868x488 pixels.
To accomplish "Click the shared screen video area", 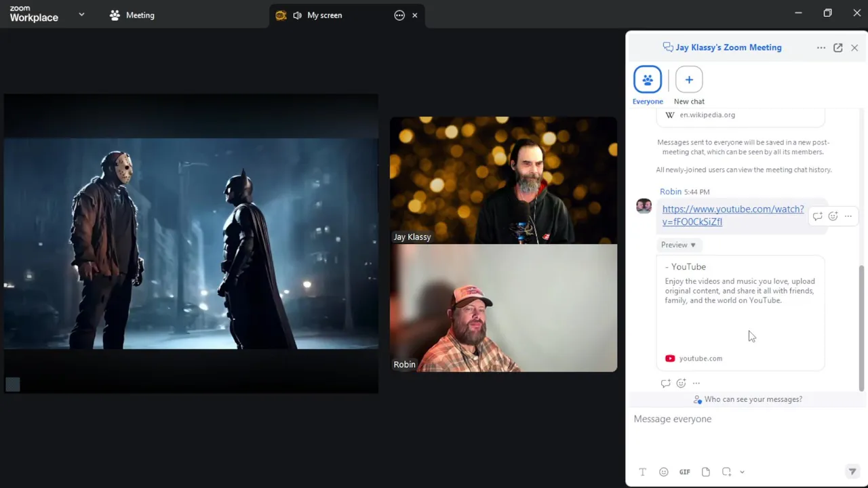I will (x=191, y=244).
